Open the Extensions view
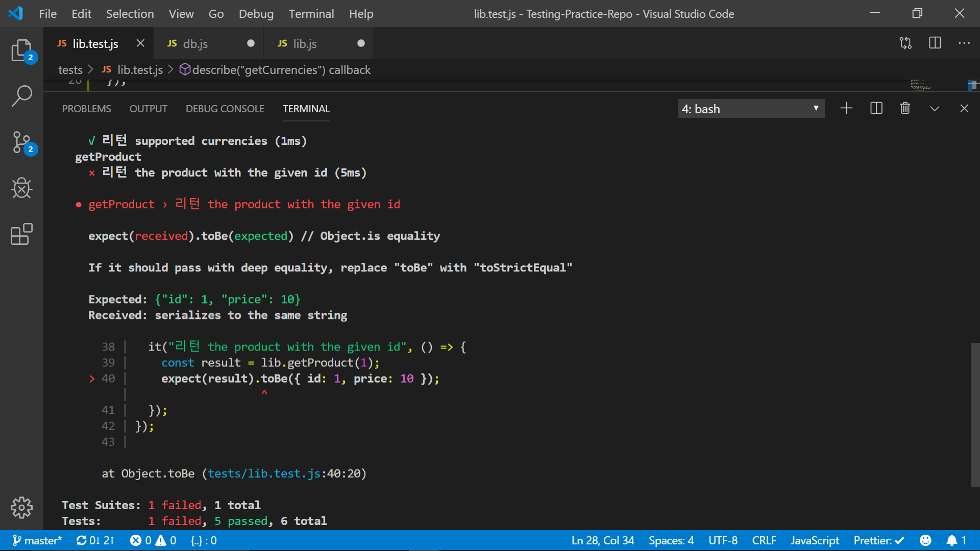 (22, 234)
